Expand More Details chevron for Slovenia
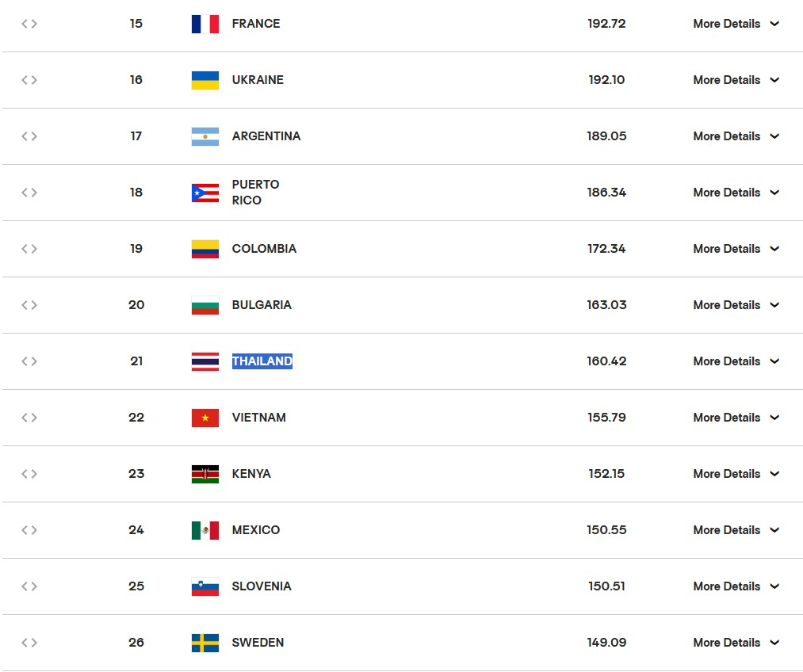Image resolution: width=803 pixels, height=672 pixels. pyautogui.click(x=774, y=586)
